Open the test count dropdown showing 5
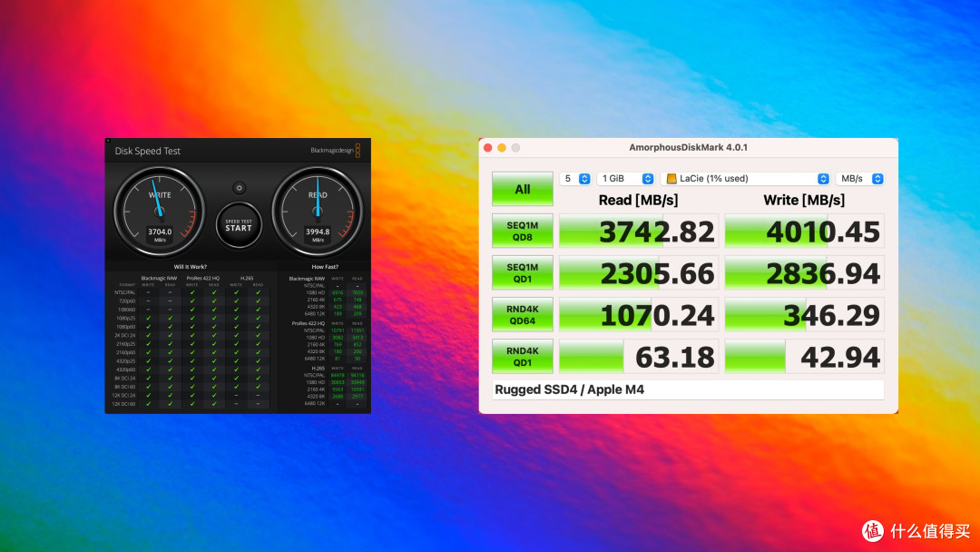 [575, 179]
